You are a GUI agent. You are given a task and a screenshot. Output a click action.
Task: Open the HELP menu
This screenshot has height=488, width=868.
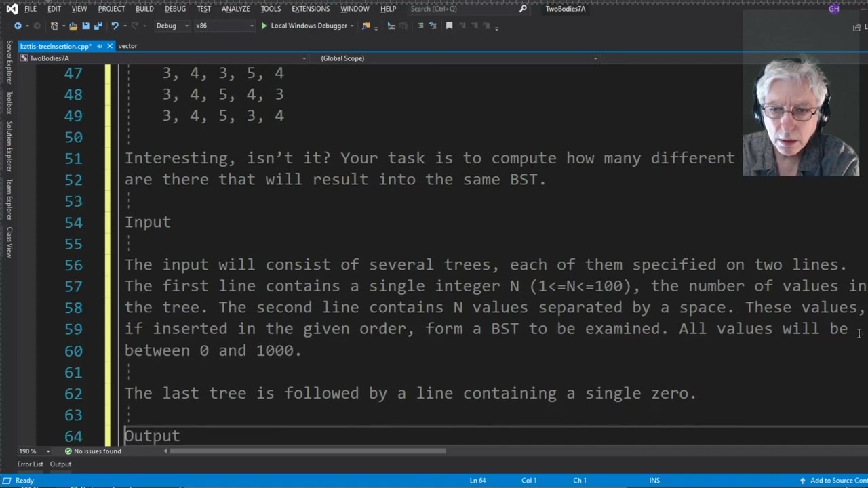coord(388,9)
